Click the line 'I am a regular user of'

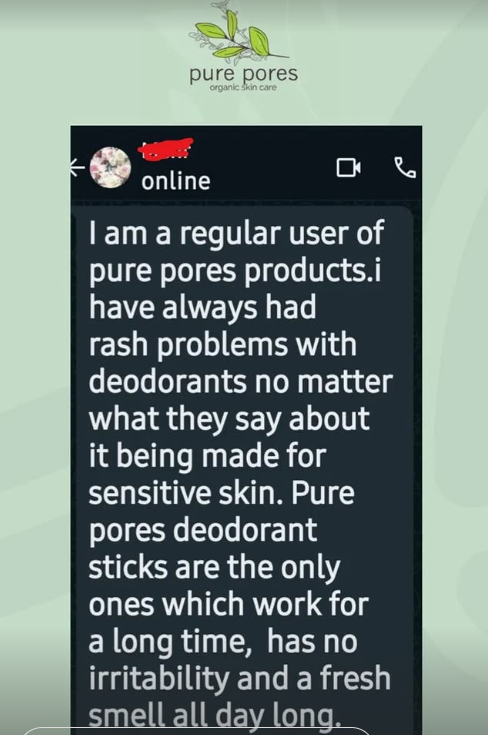coord(237,233)
